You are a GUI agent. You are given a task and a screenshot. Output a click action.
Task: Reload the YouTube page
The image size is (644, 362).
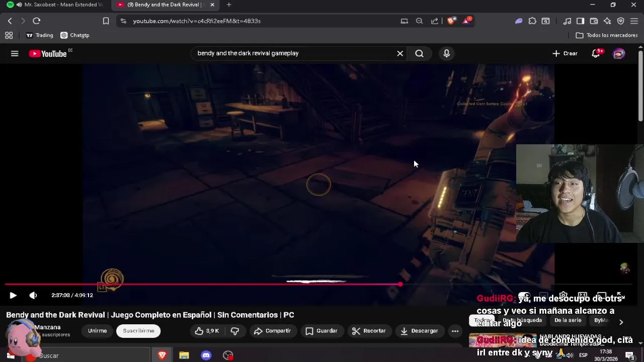pos(36,21)
